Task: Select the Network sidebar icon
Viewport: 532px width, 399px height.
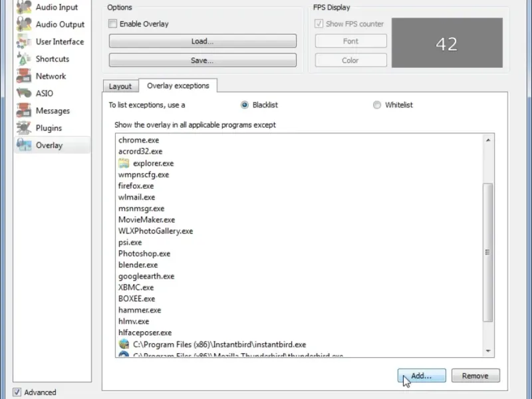Action: [24, 76]
